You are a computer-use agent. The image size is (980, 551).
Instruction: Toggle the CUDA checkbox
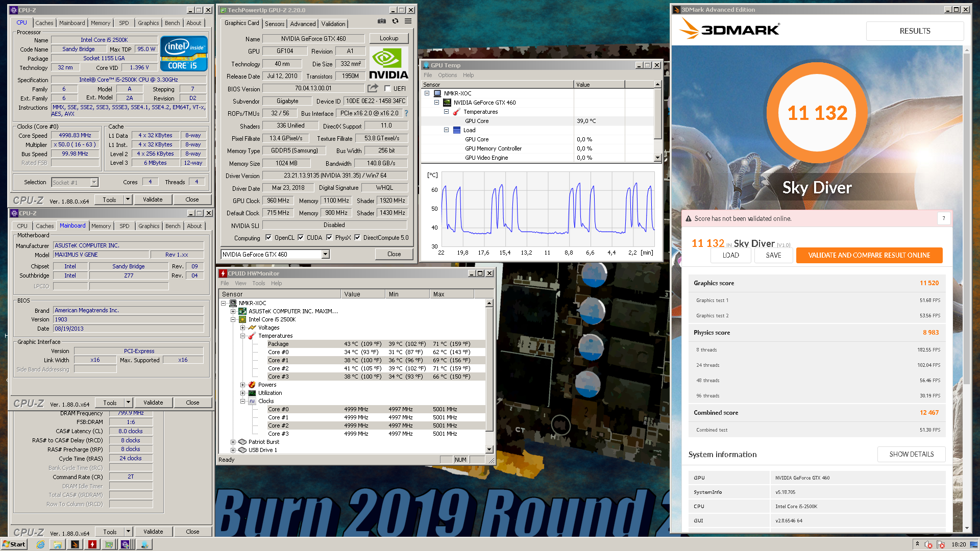pyautogui.click(x=301, y=237)
